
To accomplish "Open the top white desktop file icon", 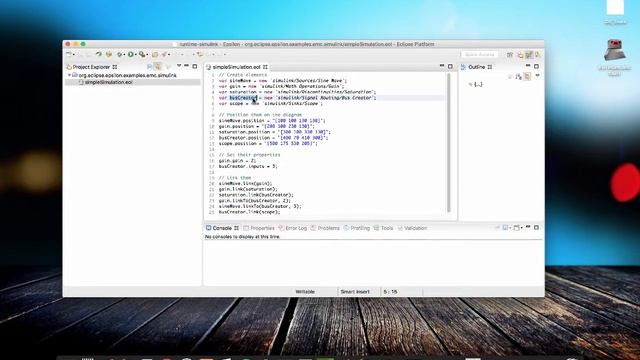I will click(x=615, y=8).
